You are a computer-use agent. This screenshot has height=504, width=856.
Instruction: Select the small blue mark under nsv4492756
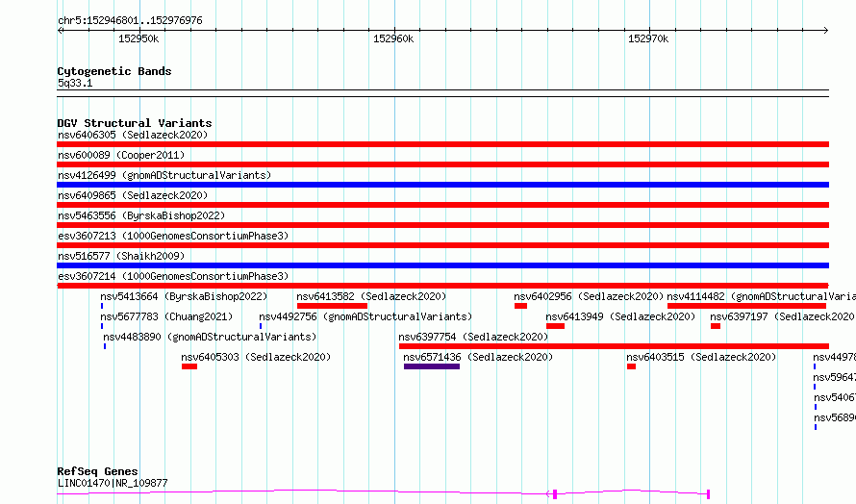pyautogui.click(x=261, y=326)
